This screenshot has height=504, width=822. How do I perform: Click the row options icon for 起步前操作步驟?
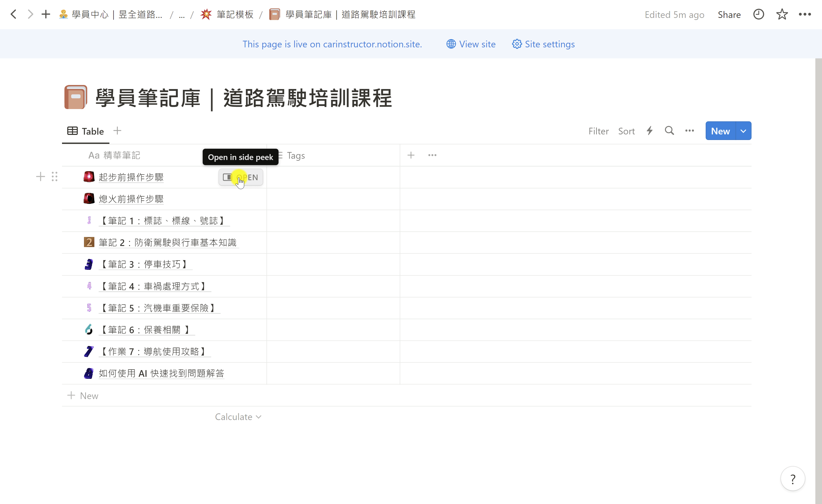55,177
